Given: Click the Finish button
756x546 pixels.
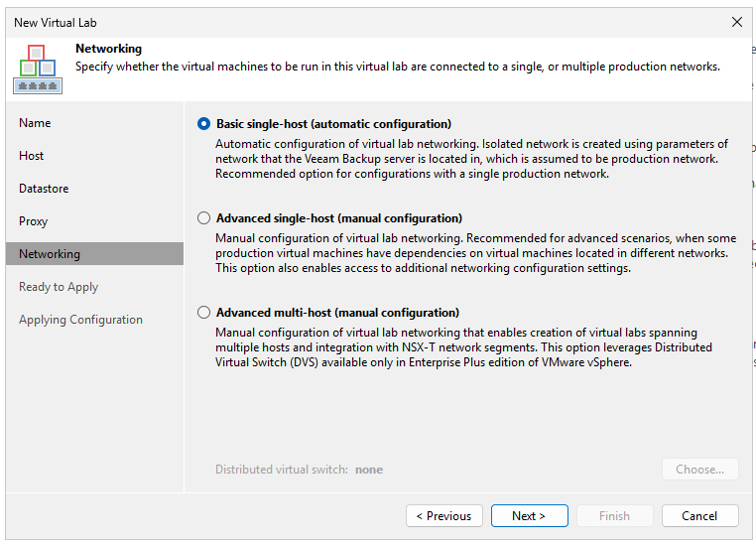Looking at the screenshot, I should point(614,516).
